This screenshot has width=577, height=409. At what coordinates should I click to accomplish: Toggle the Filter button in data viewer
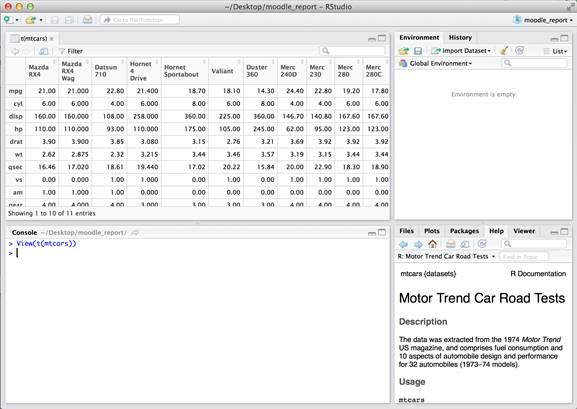[x=71, y=51]
